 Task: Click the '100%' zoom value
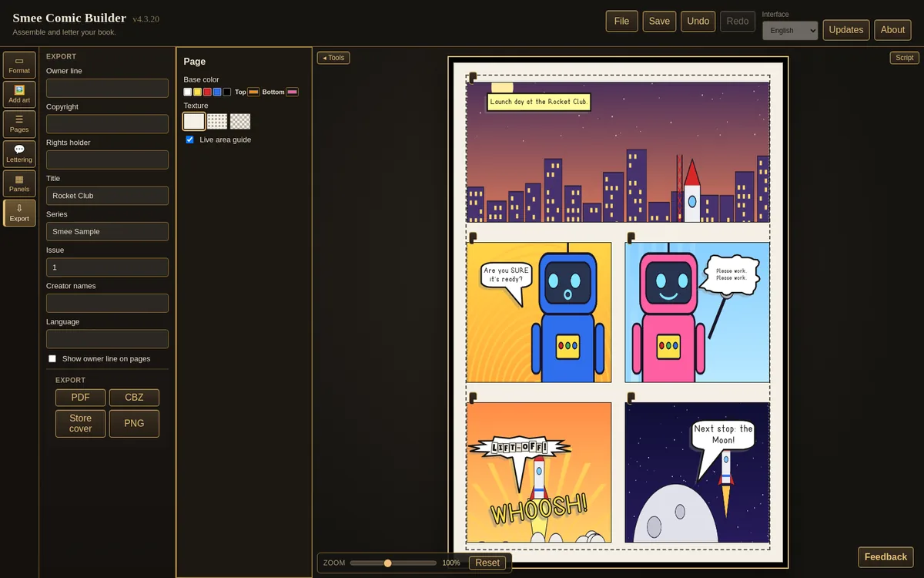[x=451, y=563]
